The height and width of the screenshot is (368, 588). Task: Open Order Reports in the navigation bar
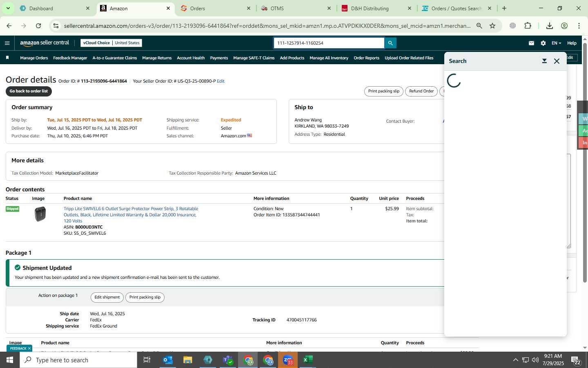pyautogui.click(x=366, y=58)
